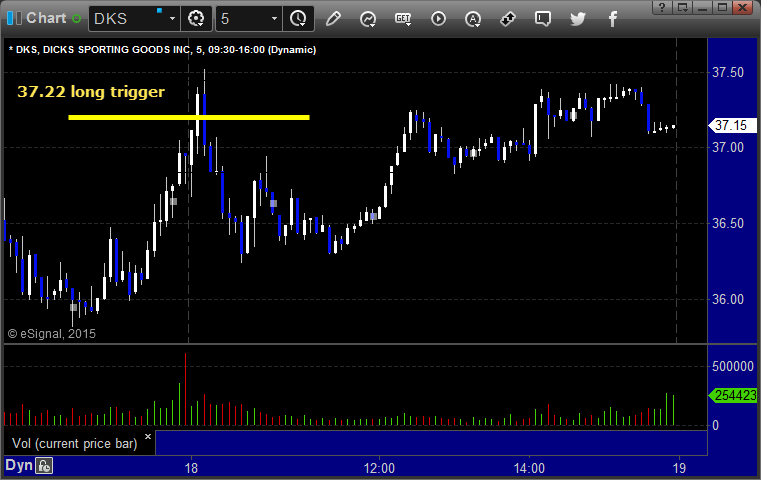Viewport: 761px width, 480px height.
Task: Click the green link circle icon
Action: tap(76, 19)
